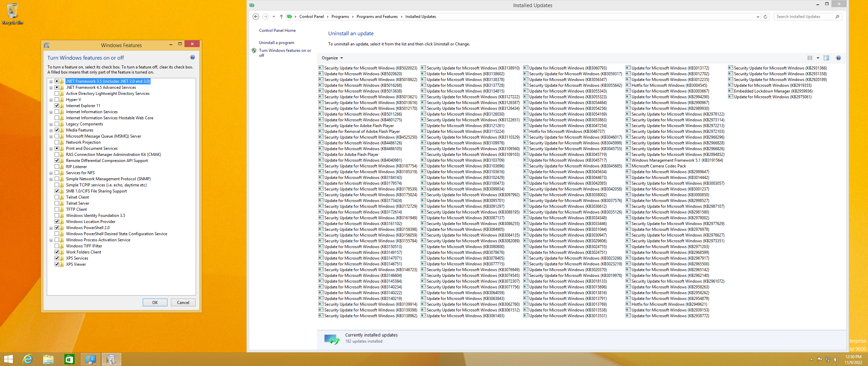Click the Control Panel icon in the address bar
This screenshot has width=868, height=366.
pyautogui.click(x=289, y=17)
